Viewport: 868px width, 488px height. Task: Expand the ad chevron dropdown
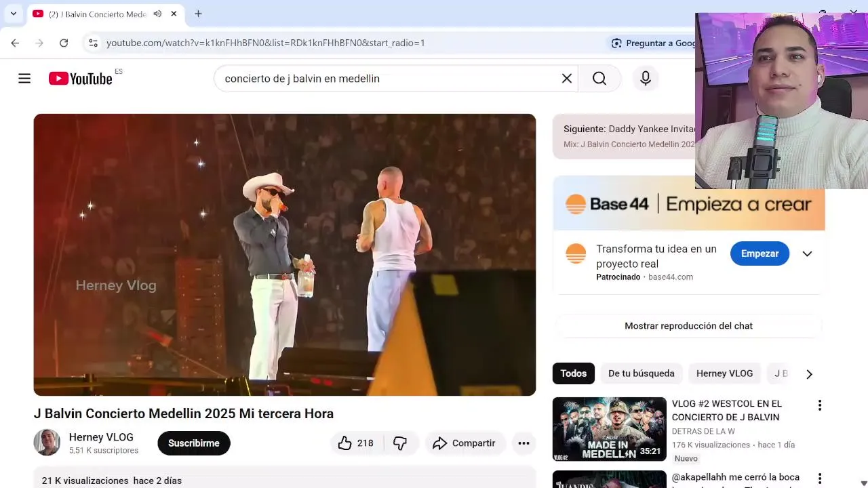(807, 253)
